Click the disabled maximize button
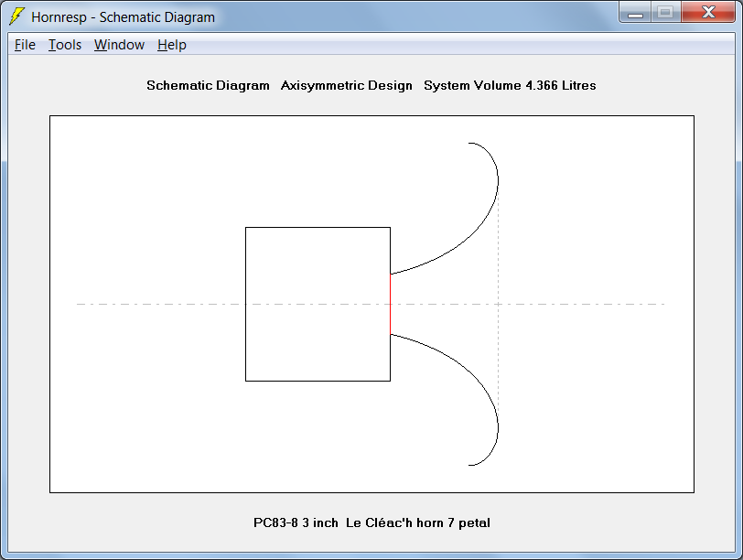This screenshot has width=743, height=560. (666, 12)
